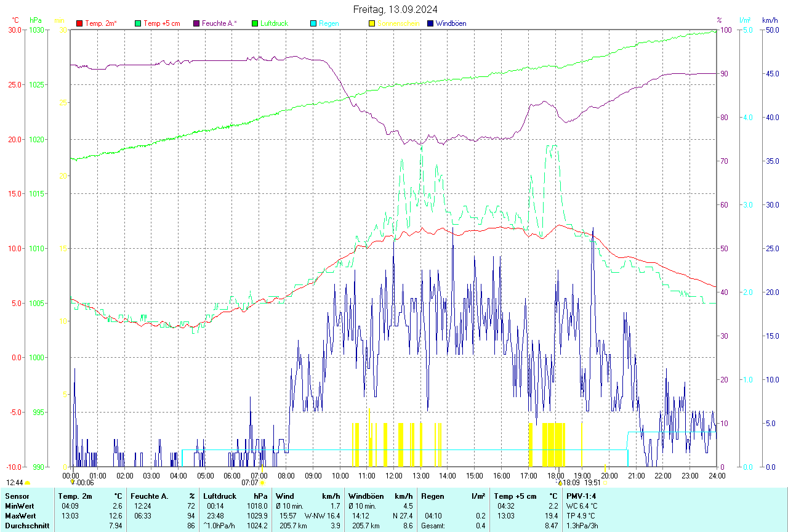Viewport: 788px width, 532px height.
Task: Click the 18:00 label on the time axis
Action: 555,475
